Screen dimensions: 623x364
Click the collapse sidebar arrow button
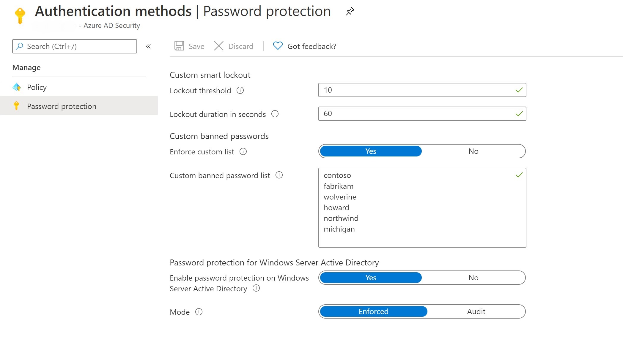click(x=149, y=46)
